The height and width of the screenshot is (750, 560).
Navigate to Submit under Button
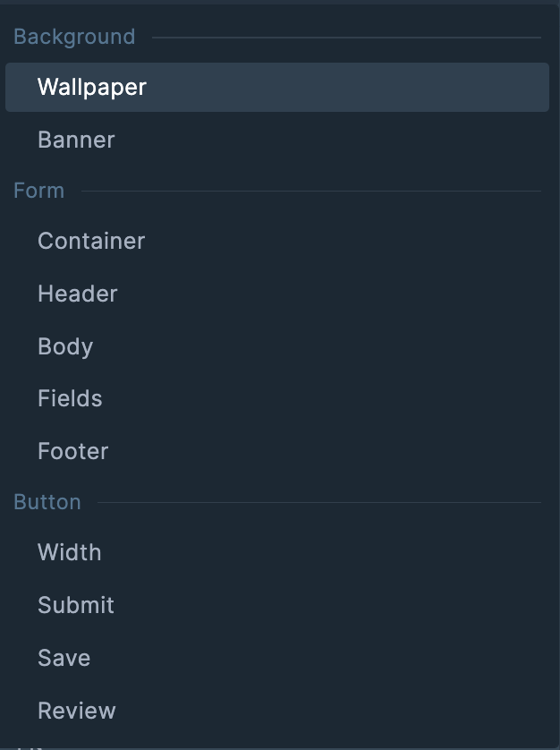pos(76,605)
